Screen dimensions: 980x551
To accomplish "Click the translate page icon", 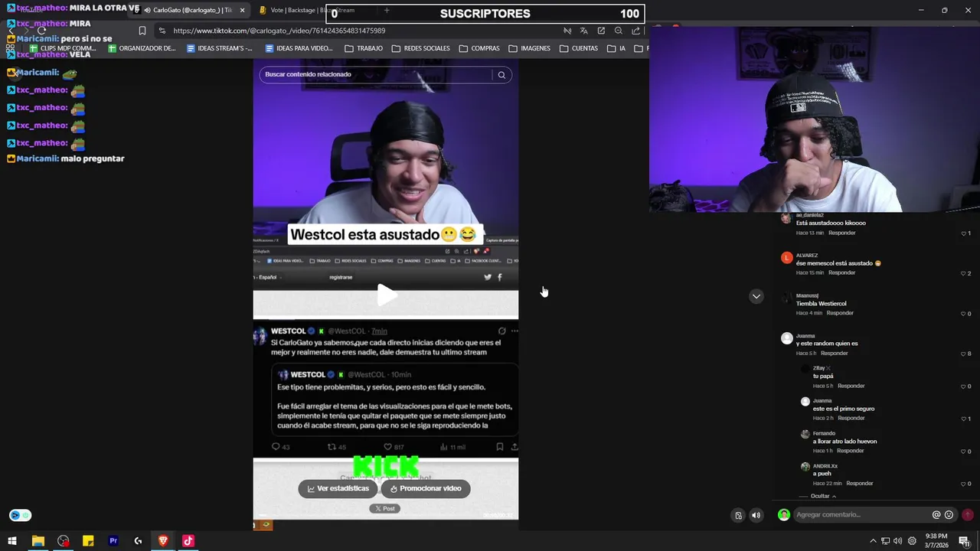I will click(583, 31).
